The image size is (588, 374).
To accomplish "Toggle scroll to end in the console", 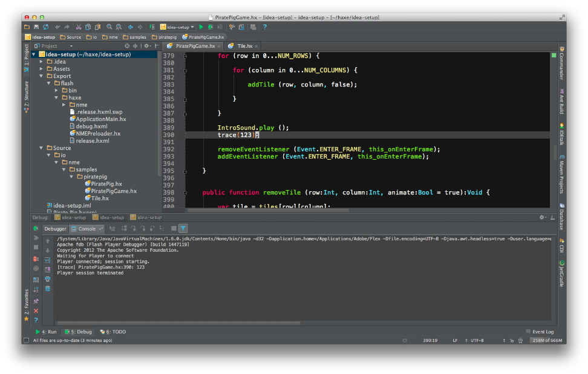I will tap(48, 269).
